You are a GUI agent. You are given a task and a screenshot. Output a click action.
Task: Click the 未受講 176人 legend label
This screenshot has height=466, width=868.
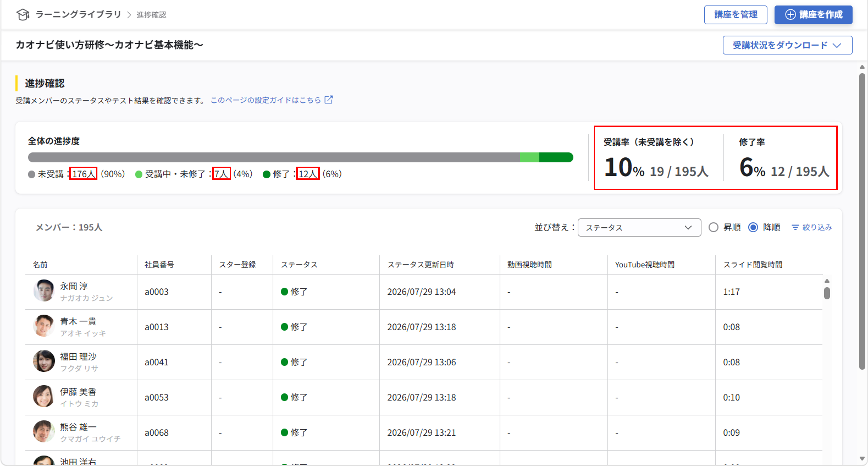pyautogui.click(x=77, y=174)
